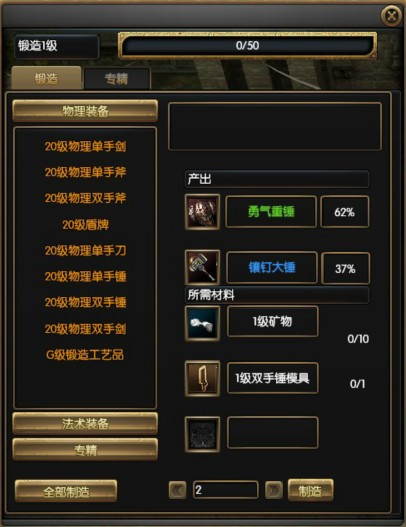Screen dimensions: 406x527
Task: Select 20级物理双手锤 recipe
Action: pyautogui.click(x=85, y=302)
